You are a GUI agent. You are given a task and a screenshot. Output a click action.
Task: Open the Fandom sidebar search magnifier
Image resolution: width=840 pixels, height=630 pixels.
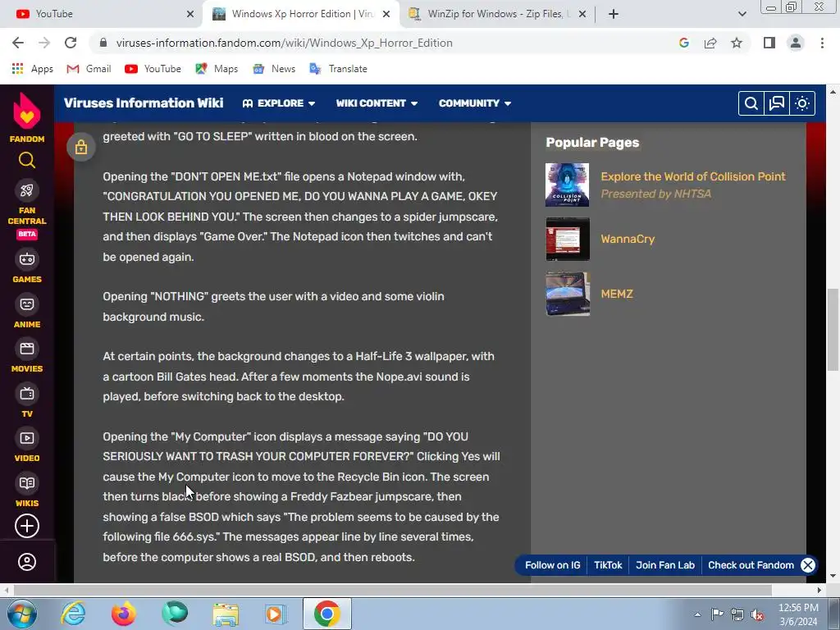coord(27,160)
